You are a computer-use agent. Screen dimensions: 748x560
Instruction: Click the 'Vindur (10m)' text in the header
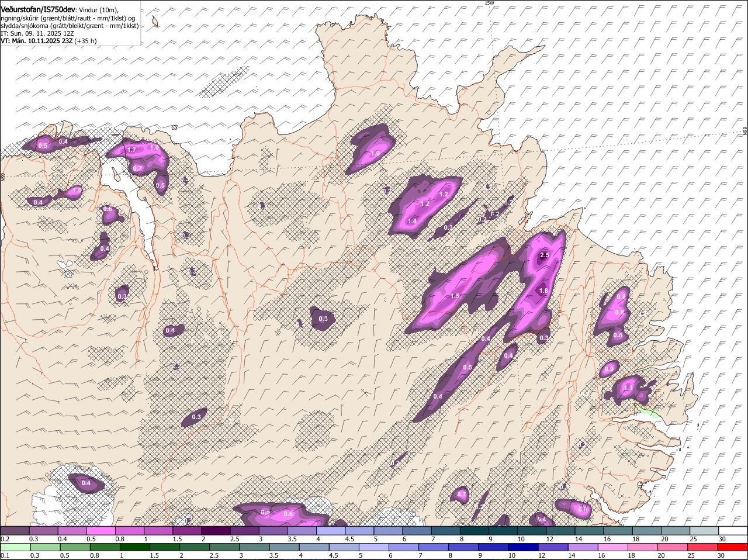coord(99,9)
